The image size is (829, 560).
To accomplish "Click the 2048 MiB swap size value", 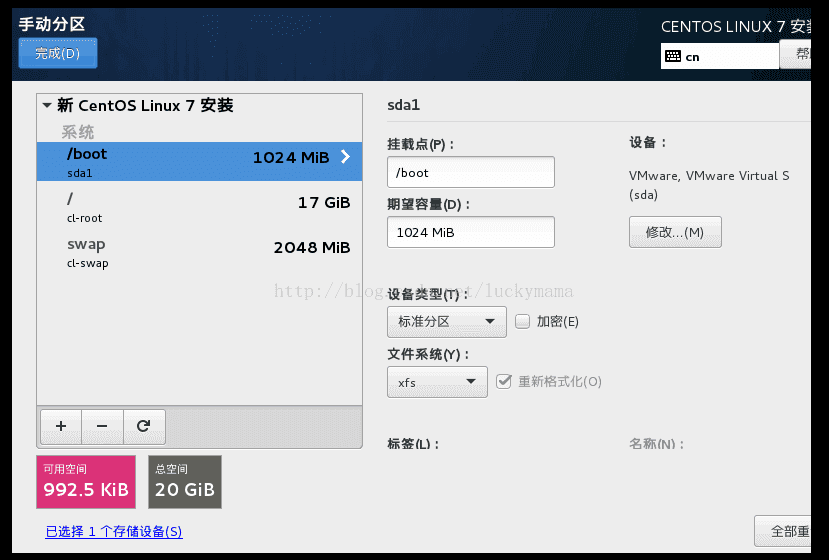I will pyautogui.click(x=312, y=247).
